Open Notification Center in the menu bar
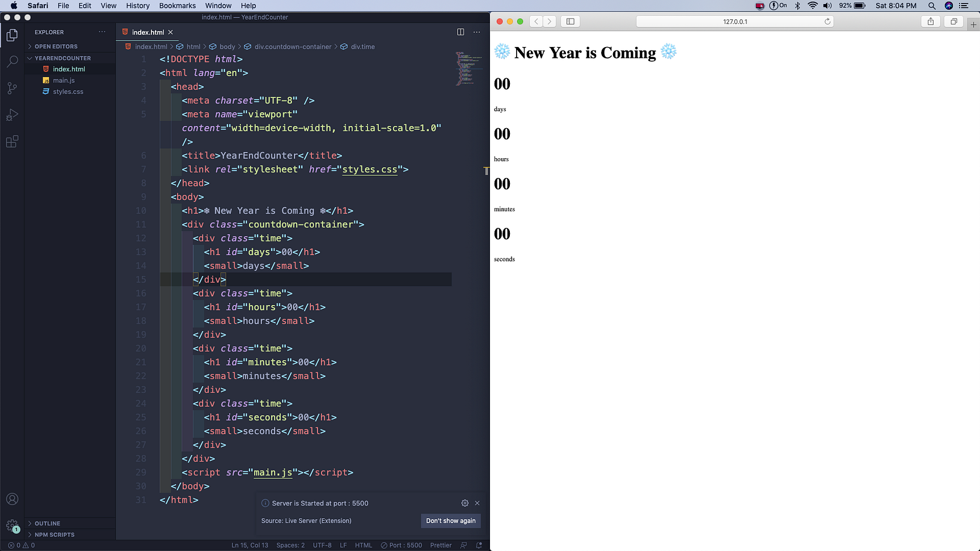This screenshot has width=980, height=551. point(964,6)
